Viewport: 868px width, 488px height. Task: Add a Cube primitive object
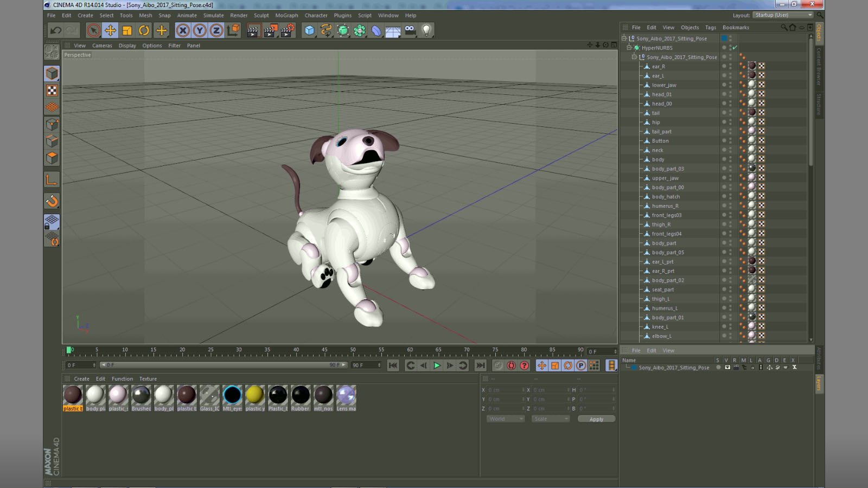pos(309,30)
